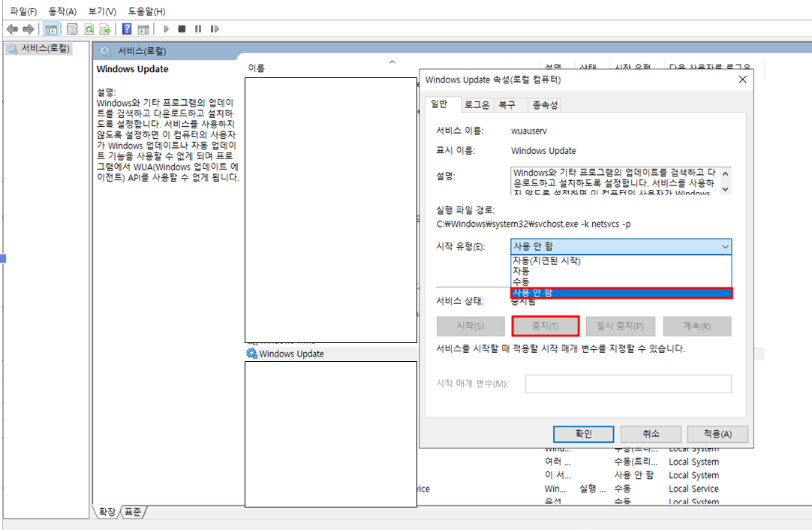
Task: Click the Pause Service toolbar icon
Action: [198, 29]
